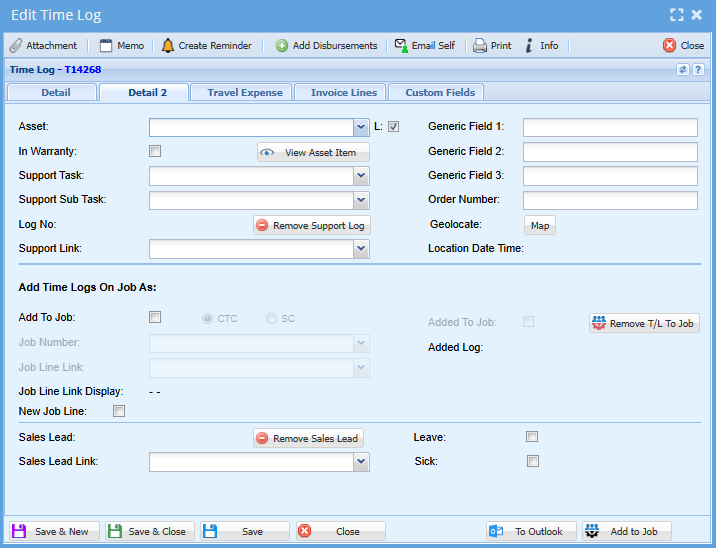The width and height of the screenshot is (716, 548).
Task: Expand the Asset dropdown
Action: pos(361,127)
